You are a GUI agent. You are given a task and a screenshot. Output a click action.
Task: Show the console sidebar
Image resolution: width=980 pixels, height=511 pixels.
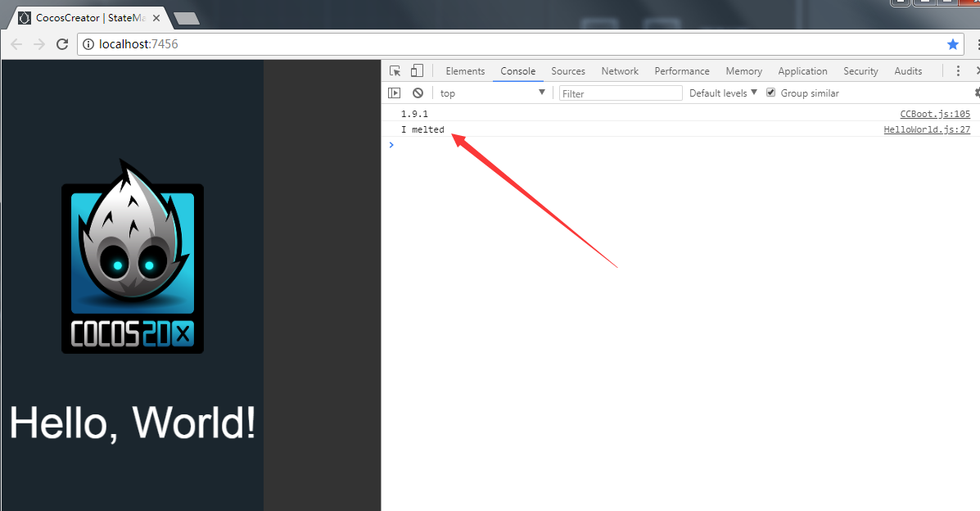pos(395,93)
